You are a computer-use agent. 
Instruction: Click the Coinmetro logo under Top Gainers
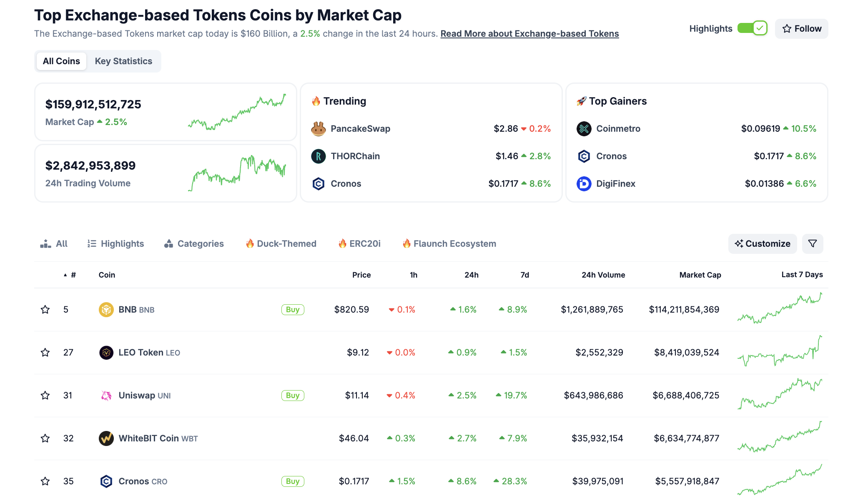pyautogui.click(x=584, y=128)
